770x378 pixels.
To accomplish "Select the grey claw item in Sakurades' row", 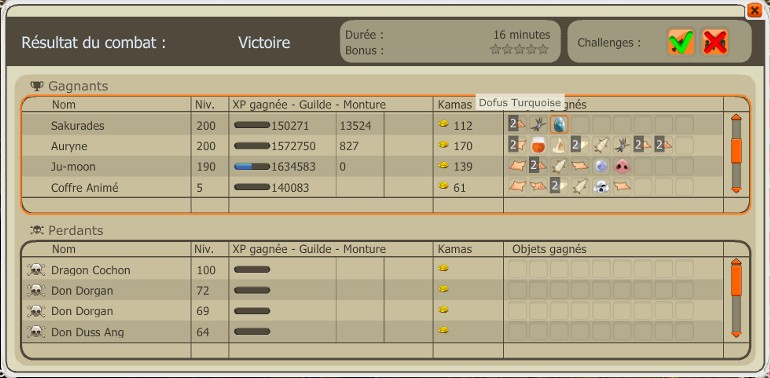I will 538,125.
